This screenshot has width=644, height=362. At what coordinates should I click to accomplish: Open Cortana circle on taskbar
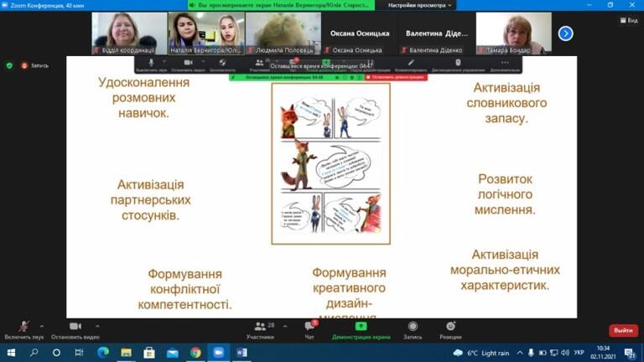[x=57, y=353]
